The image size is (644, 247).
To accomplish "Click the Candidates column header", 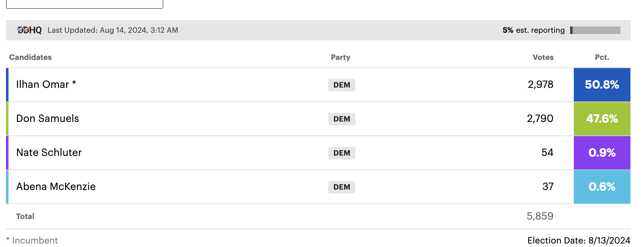I will pos(31,57).
